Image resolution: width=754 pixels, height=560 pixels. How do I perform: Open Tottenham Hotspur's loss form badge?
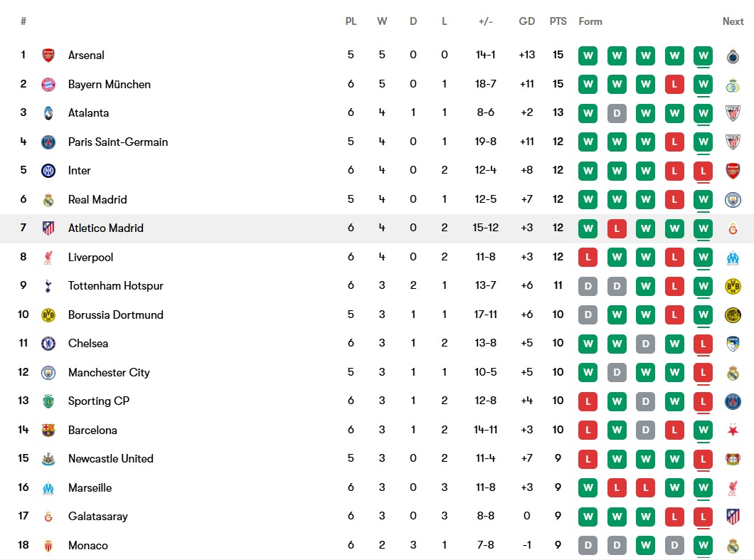tap(674, 286)
